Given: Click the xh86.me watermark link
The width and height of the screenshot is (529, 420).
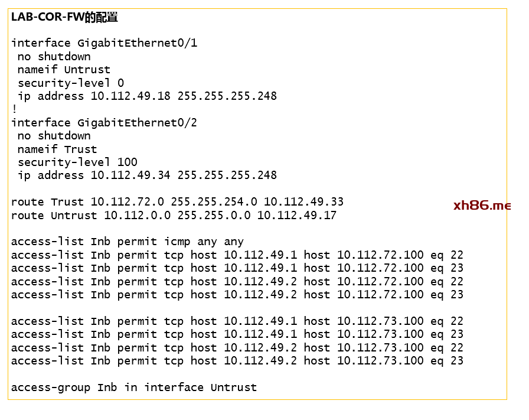Looking at the screenshot, I should (x=482, y=206).
